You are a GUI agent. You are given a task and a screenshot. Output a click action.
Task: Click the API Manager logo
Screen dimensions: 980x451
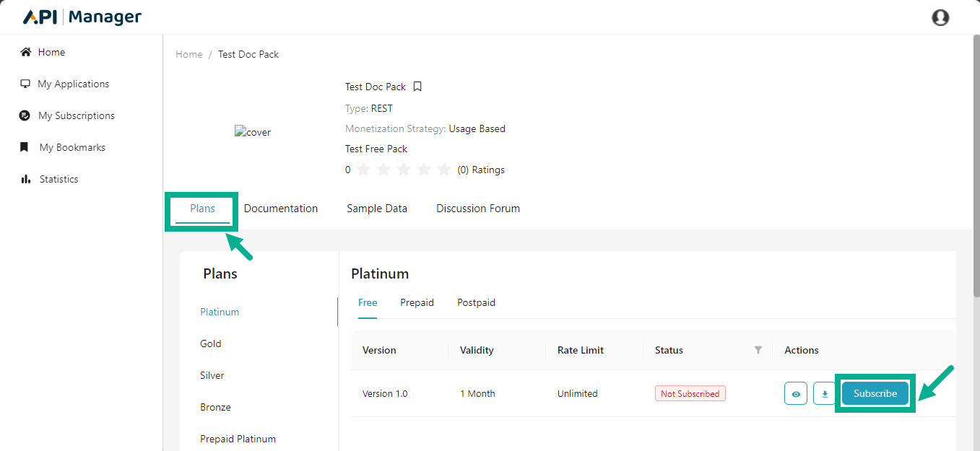pyautogui.click(x=82, y=17)
